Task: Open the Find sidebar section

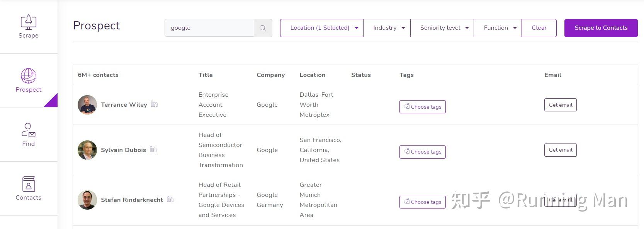Action: click(x=29, y=135)
